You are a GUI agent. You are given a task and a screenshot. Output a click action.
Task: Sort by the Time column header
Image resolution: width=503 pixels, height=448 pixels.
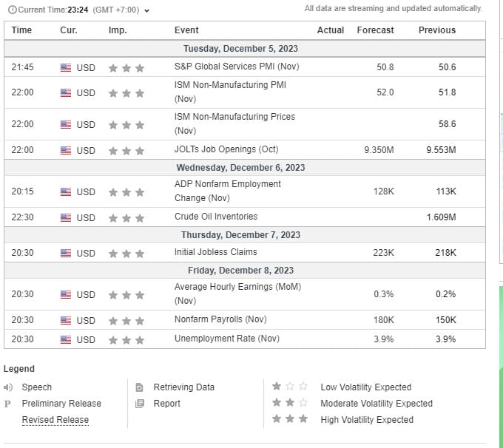(x=22, y=30)
